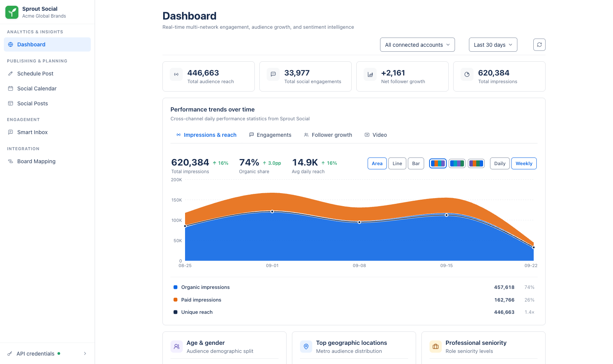Click the Top geographic locations pin icon

pyautogui.click(x=306, y=347)
